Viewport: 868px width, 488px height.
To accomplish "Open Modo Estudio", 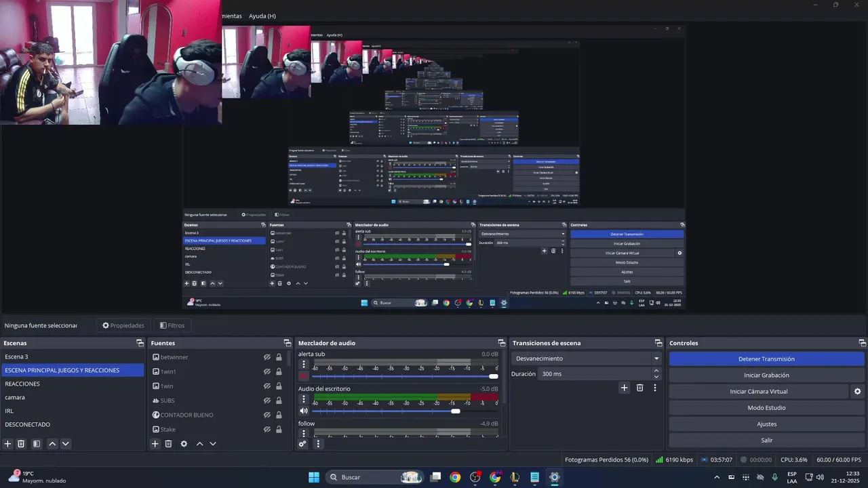I will [766, 408].
